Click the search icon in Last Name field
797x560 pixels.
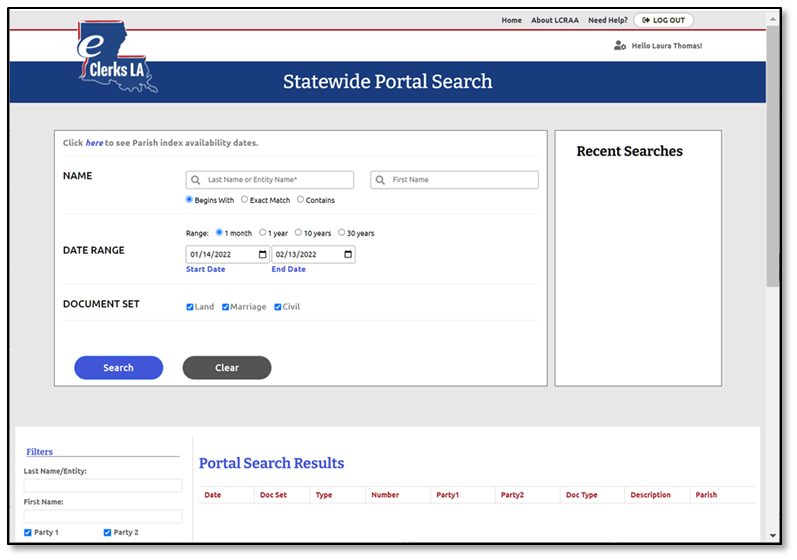(x=195, y=180)
